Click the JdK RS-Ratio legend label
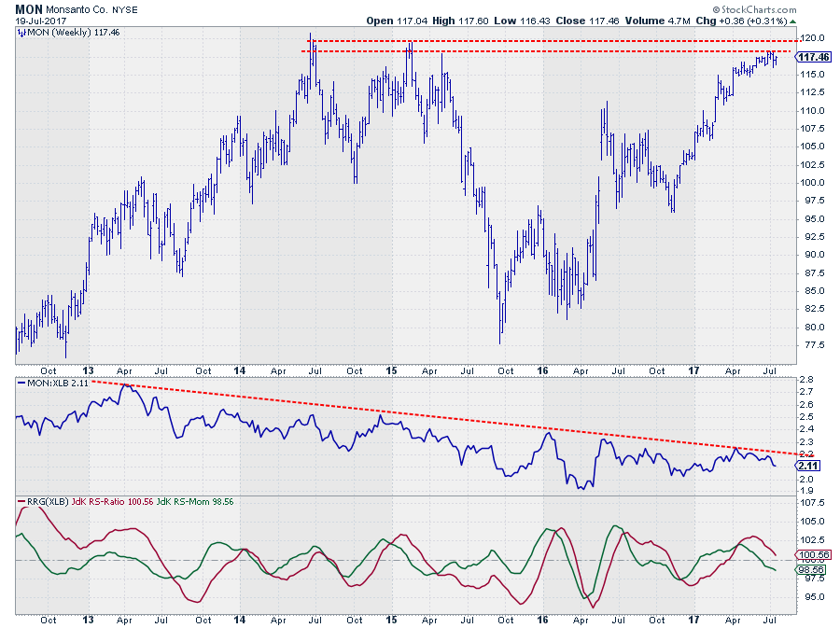This screenshot has width=840, height=628. (115, 501)
